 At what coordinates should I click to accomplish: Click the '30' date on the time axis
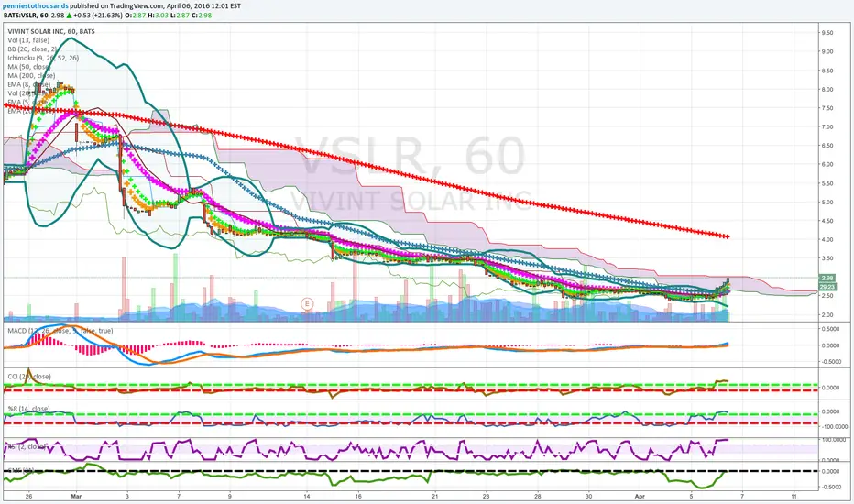click(x=589, y=497)
